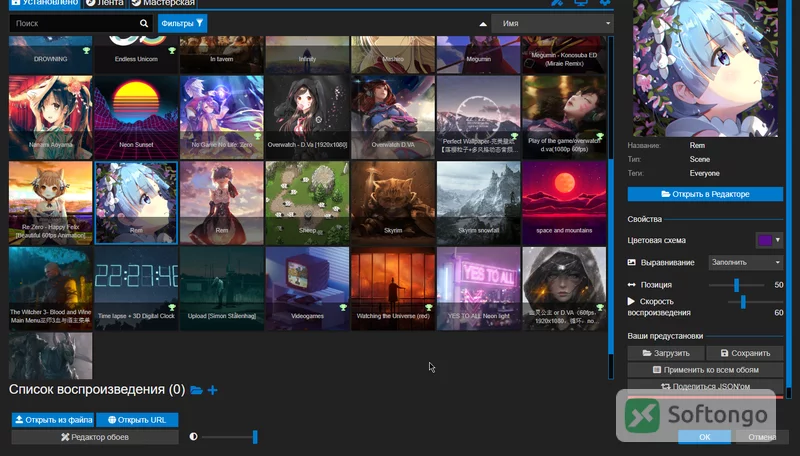Select the Play of the game/overwatch wallpaper
The image size is (800, 456).
click(564, 117)
